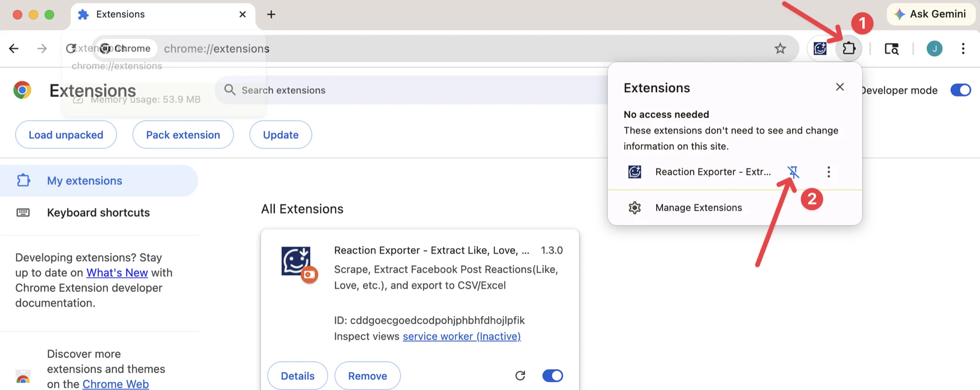This screenshot has height=390, width=980.
Task: Select My extensions in the sidebar
Action: tap(84, 181)
